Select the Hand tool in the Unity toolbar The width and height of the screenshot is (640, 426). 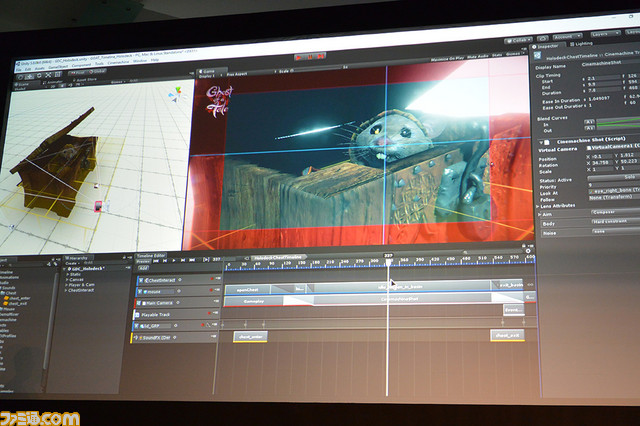20,77
